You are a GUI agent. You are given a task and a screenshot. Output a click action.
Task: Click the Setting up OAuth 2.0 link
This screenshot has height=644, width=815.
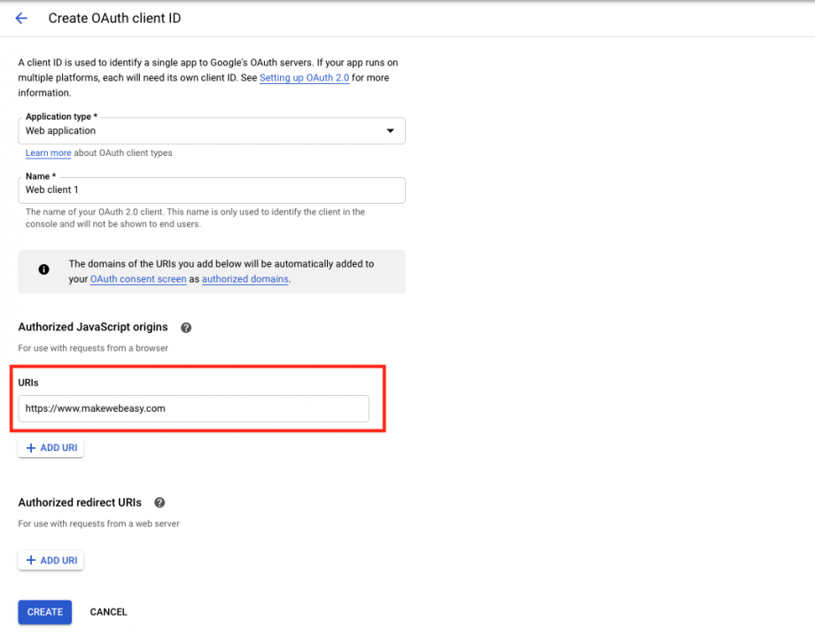tap(304, 77)
